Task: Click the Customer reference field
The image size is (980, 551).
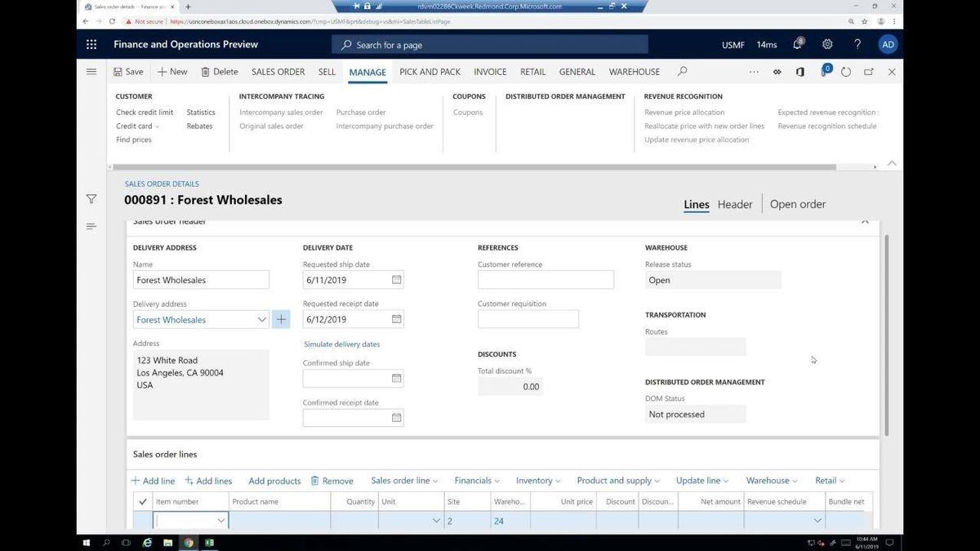Action: coord(546,280)
